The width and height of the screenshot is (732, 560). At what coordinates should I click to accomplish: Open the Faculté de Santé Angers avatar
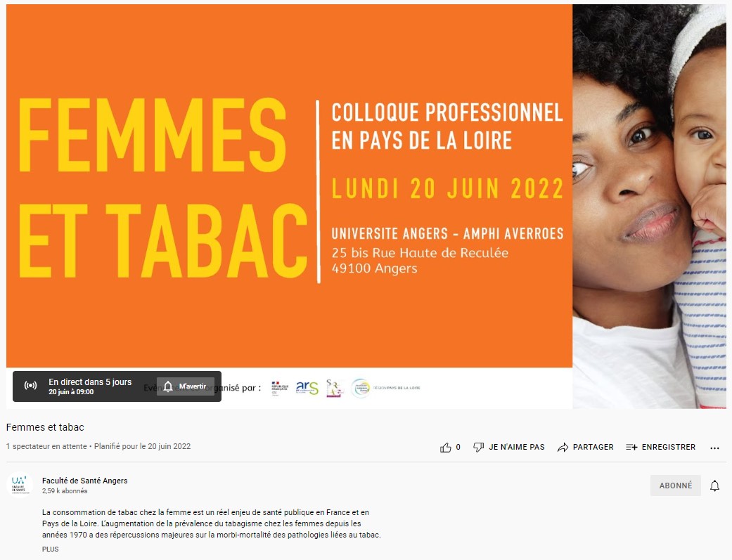[20, 486]
